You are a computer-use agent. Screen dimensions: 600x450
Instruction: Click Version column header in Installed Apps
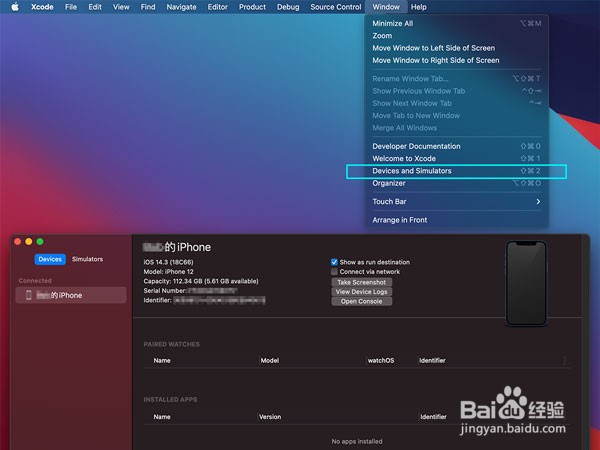270,417
